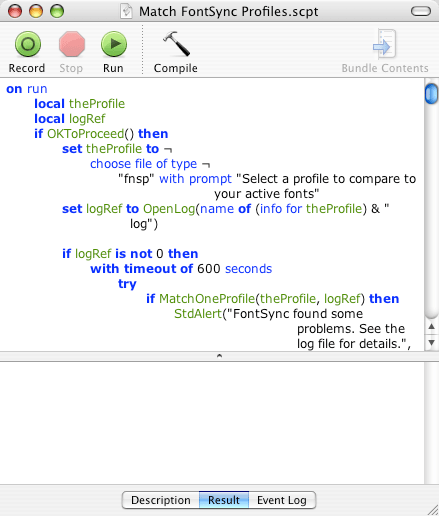Switch to the Description tab
Viewport: 439px width, 516px height.
point(161,500)
